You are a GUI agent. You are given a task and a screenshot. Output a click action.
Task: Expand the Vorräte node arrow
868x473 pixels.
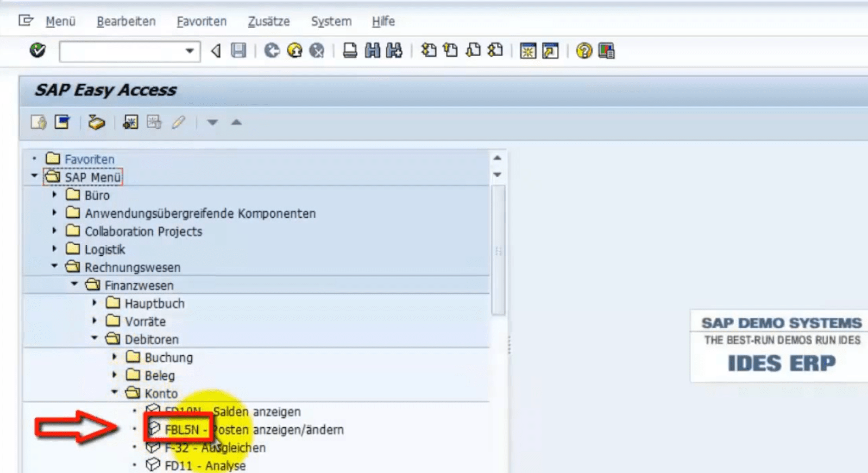95,320
